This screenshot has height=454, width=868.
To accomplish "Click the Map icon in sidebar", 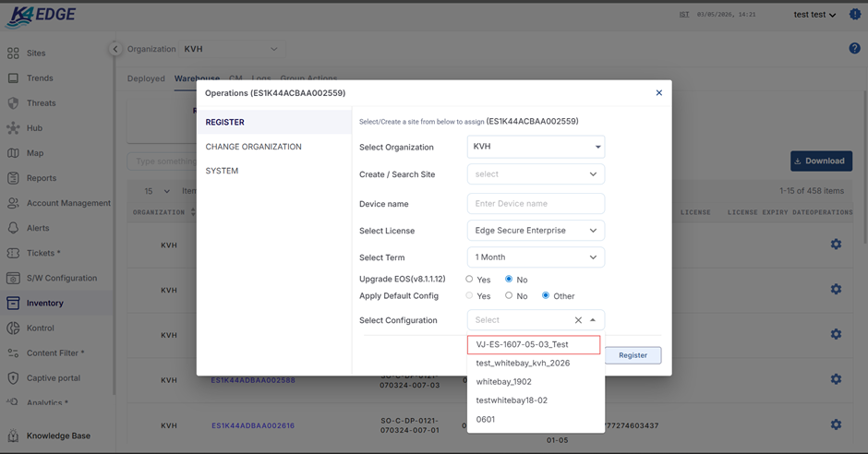I will 13,153.
